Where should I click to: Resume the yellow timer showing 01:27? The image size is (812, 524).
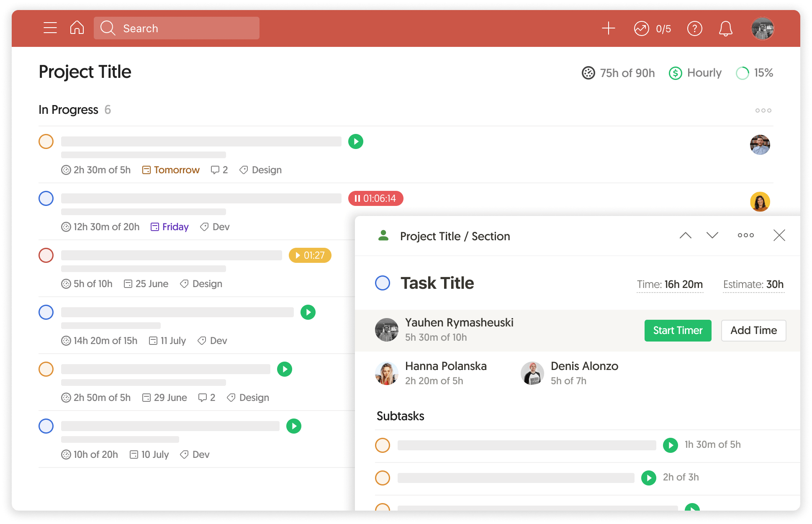coord(310,255)
